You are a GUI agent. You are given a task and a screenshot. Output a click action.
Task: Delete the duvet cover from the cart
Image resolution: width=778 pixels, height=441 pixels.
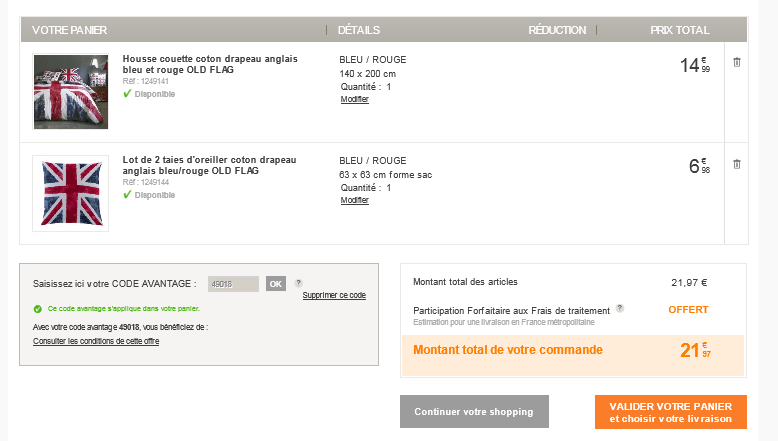(x=737, y=62)
